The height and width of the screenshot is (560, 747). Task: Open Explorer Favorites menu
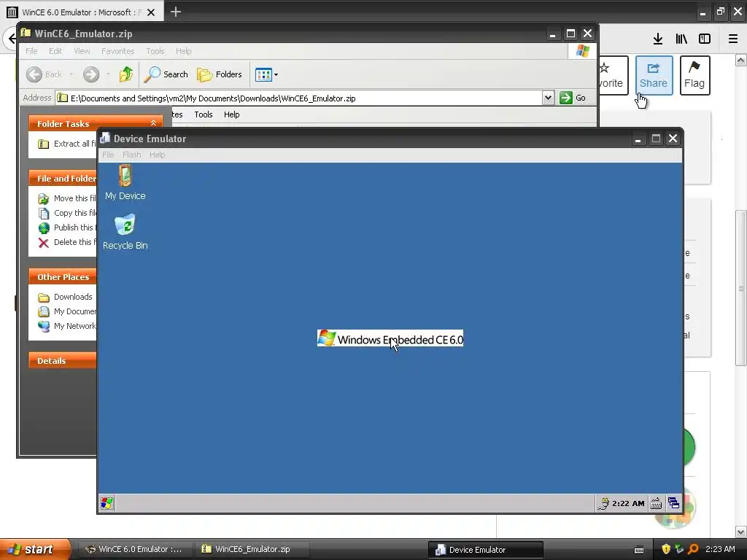coord(117,51)
